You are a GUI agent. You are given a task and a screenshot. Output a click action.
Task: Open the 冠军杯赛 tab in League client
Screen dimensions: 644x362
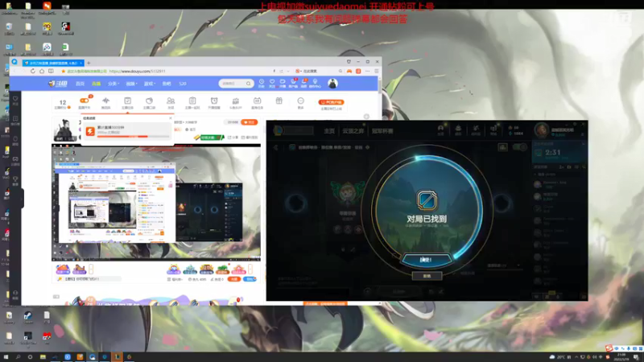coord(382,131)
